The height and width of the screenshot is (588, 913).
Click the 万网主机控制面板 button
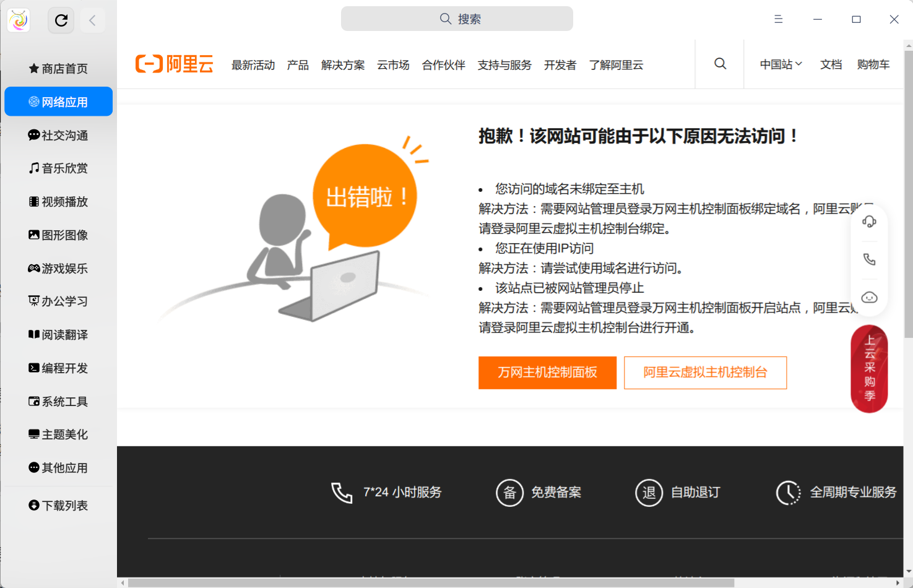click(547, 373)
